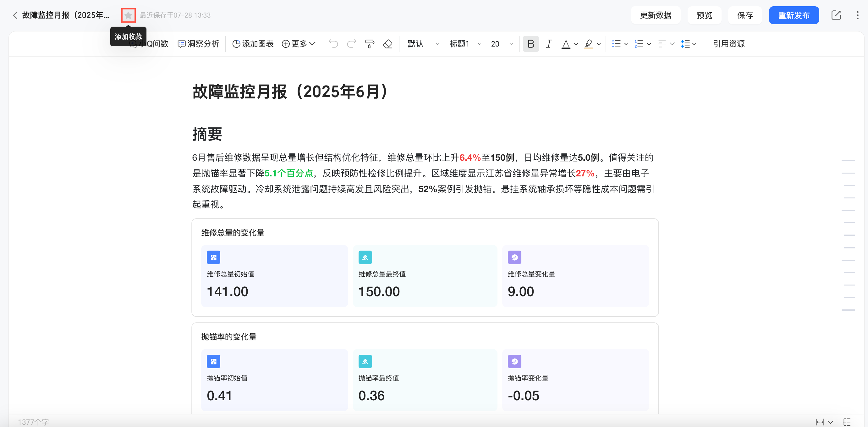Click the teal 维修总量最终值 card icon
This screenshot has height=427, width=868.
click(365, 257)
